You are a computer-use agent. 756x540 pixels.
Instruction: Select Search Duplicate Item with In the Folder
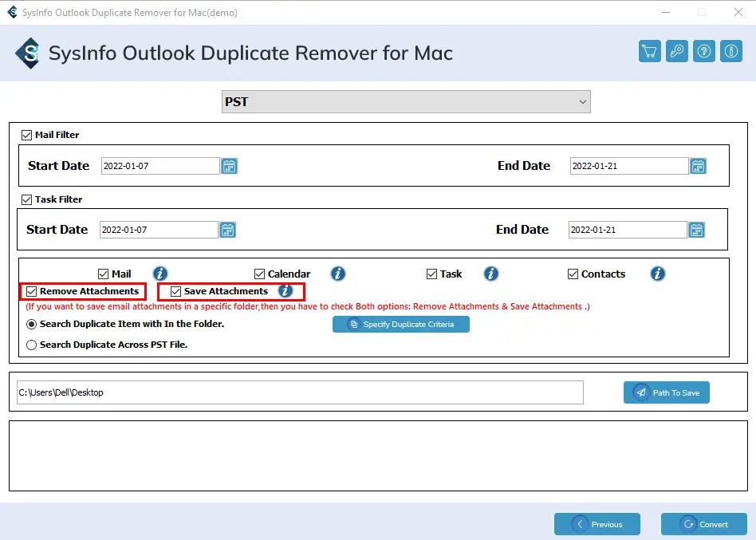point(31,325)
